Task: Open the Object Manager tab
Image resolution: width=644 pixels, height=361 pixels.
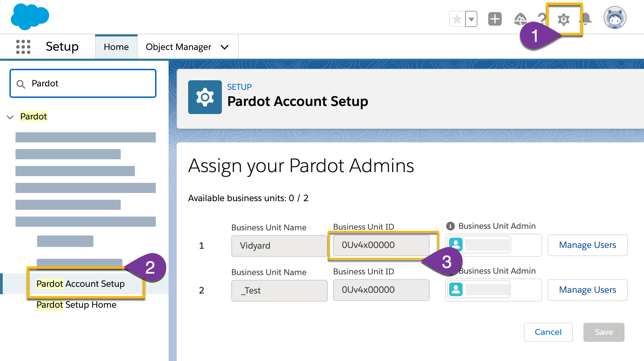Action: tap(178, 47)
